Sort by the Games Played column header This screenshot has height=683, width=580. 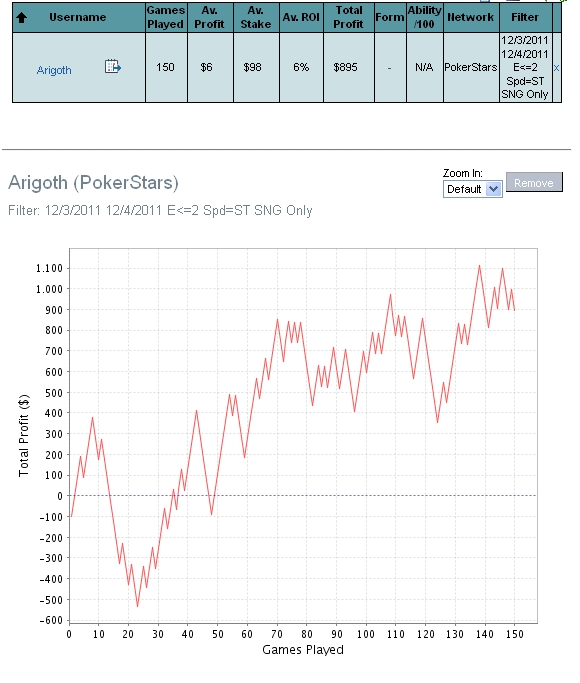[165, 17]
